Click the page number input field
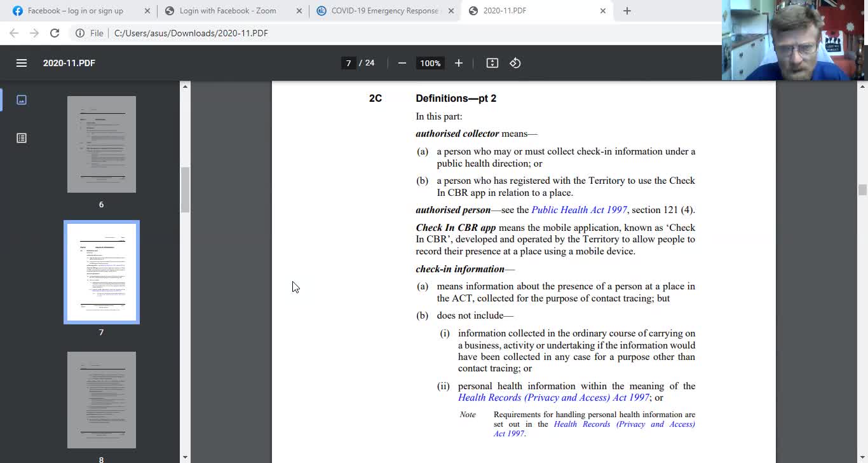Viewport: 868px width, 463px height. 348,63
